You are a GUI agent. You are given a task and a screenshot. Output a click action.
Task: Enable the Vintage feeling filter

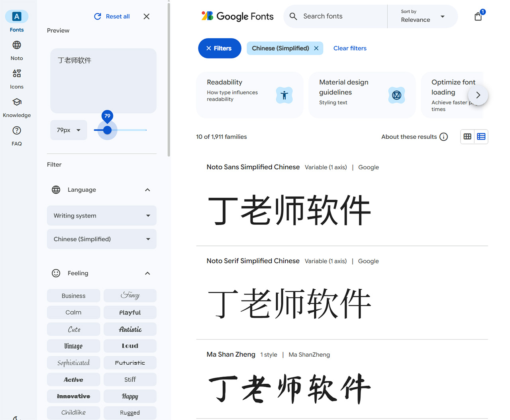(x=73, y=346)
